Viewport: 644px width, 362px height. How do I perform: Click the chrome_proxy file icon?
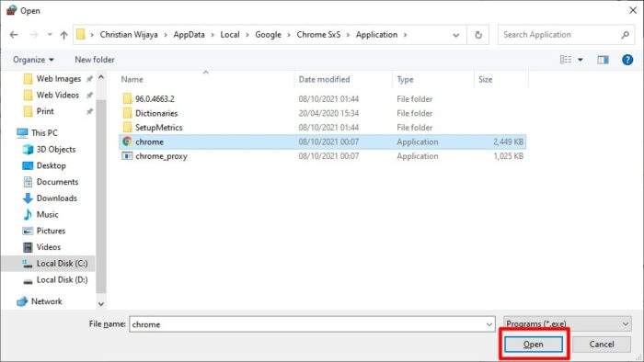click(x=127, y=156)
